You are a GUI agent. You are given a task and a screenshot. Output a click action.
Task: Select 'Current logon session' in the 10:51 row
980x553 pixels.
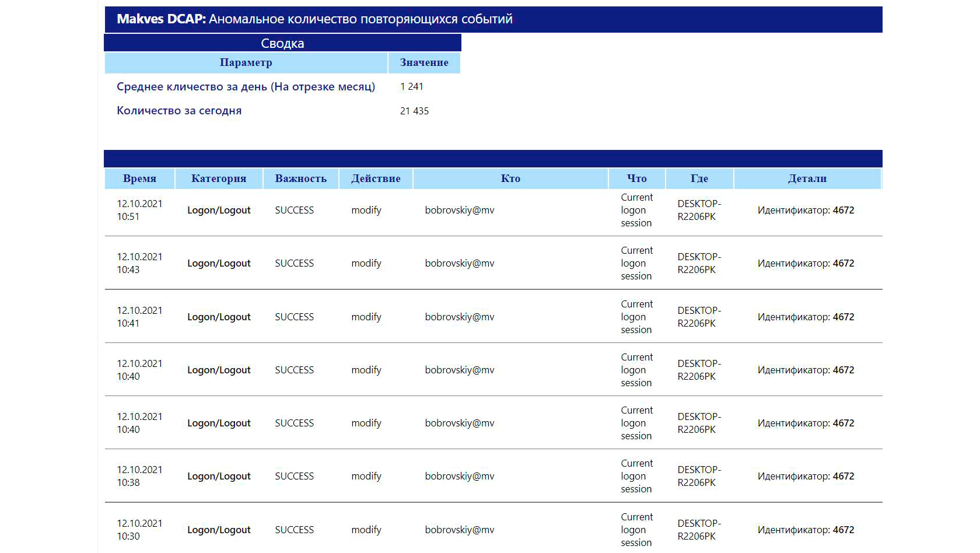tap(637, 210)
